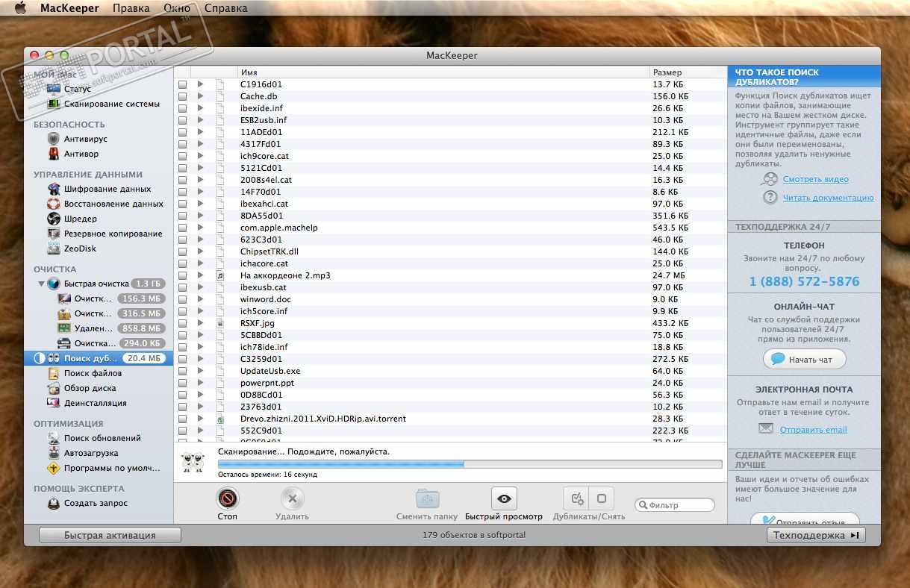Select checkbox for ich9core.cat
910x588 pixels.
point(183,156)
